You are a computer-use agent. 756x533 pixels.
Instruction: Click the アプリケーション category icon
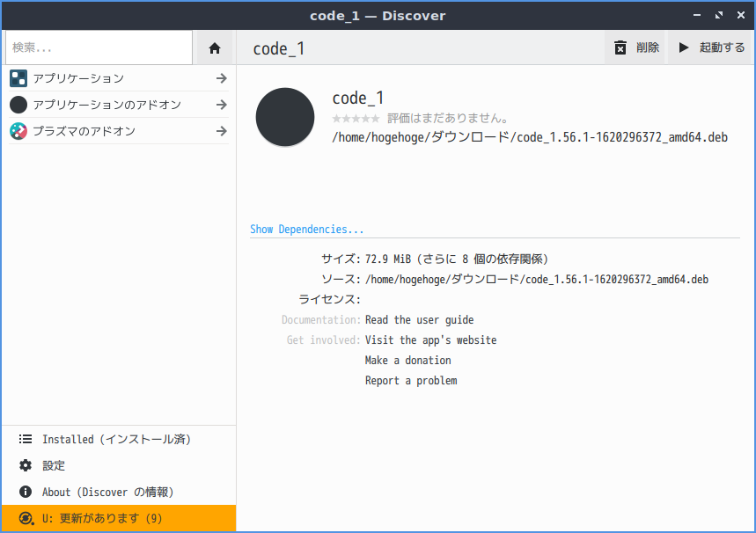[18, 78]
